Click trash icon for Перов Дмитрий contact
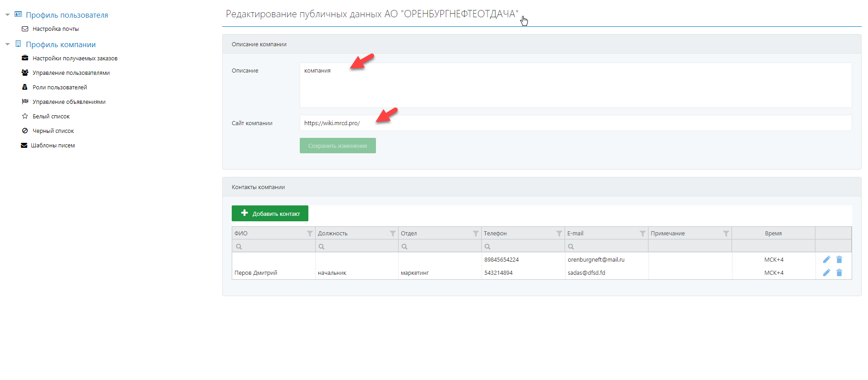 coord(839,273)
